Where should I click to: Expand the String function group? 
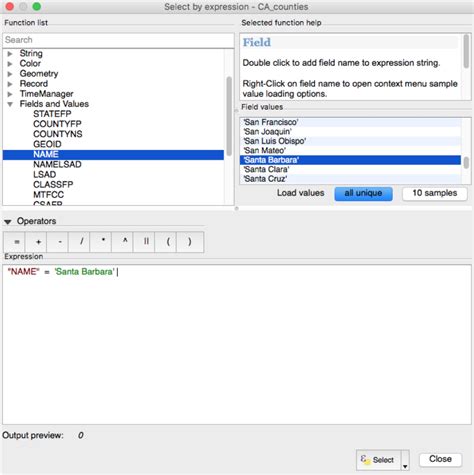10,54
